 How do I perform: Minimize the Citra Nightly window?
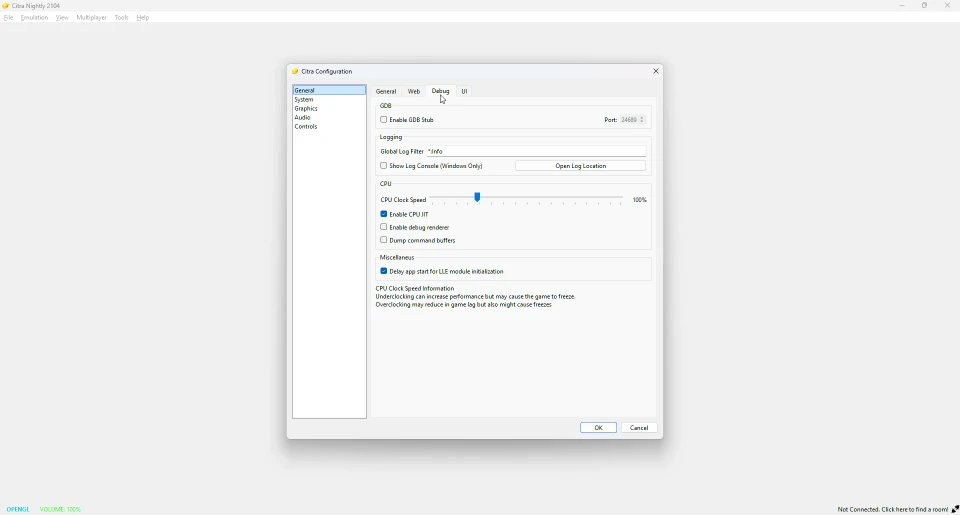[x=902, y=6]
